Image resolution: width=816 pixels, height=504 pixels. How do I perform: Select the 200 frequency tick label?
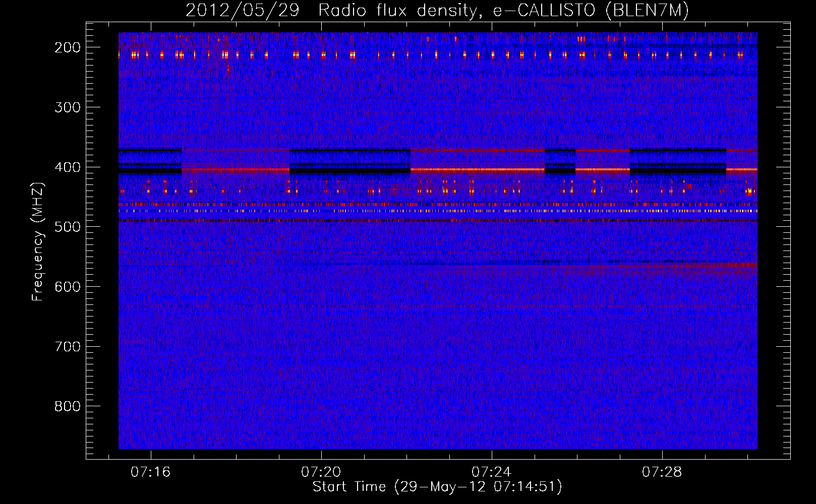tap(68, 47)
